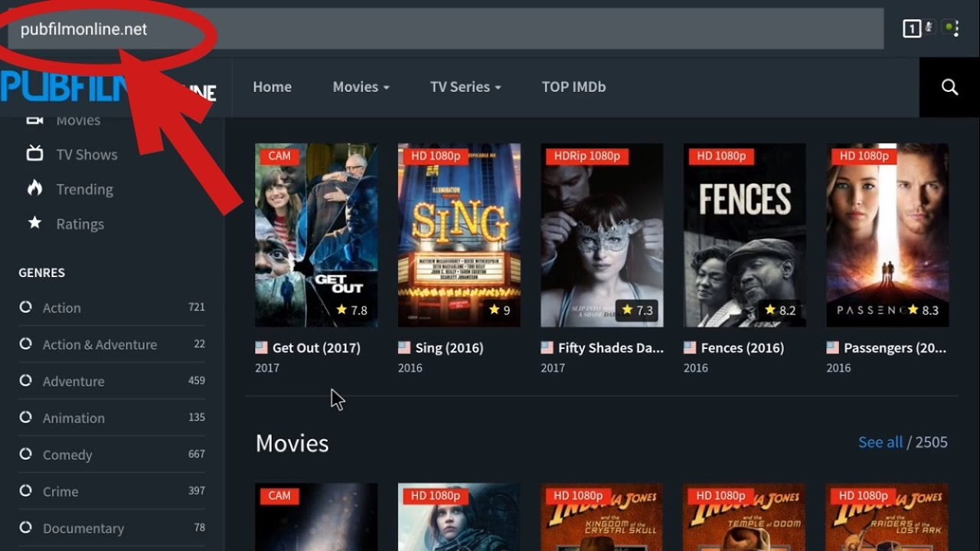Image resolution: width=980 pixels, height=551 pixels.
Task: Click the Passengers title link
Action: (x=895, y=347)
